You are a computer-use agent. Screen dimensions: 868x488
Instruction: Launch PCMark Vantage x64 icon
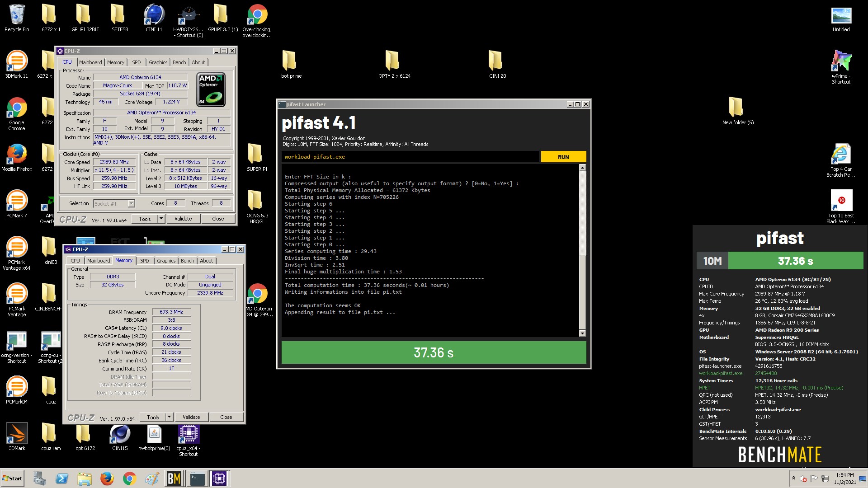[x=17, y=253]
